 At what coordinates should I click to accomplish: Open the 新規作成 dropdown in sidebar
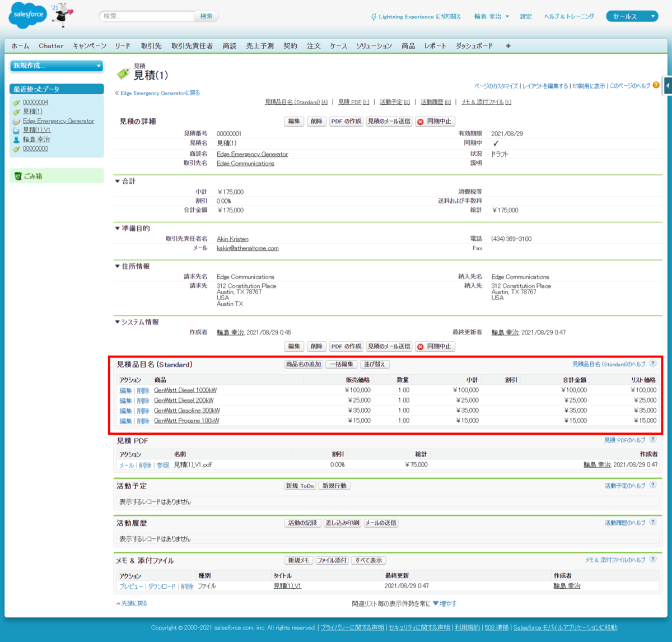click(x=57, y=66)
